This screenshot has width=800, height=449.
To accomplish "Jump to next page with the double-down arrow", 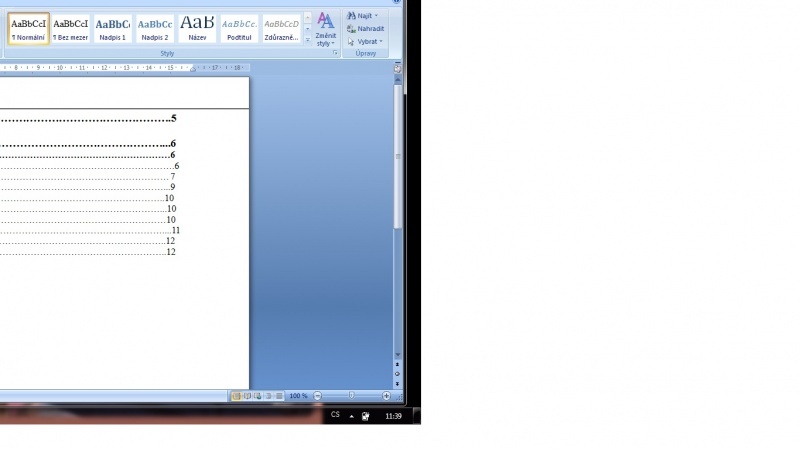I will click(397, 382).
